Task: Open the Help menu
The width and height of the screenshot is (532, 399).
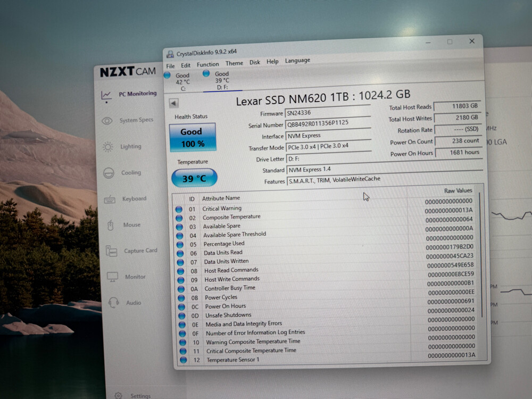Action: click(272, 62)
